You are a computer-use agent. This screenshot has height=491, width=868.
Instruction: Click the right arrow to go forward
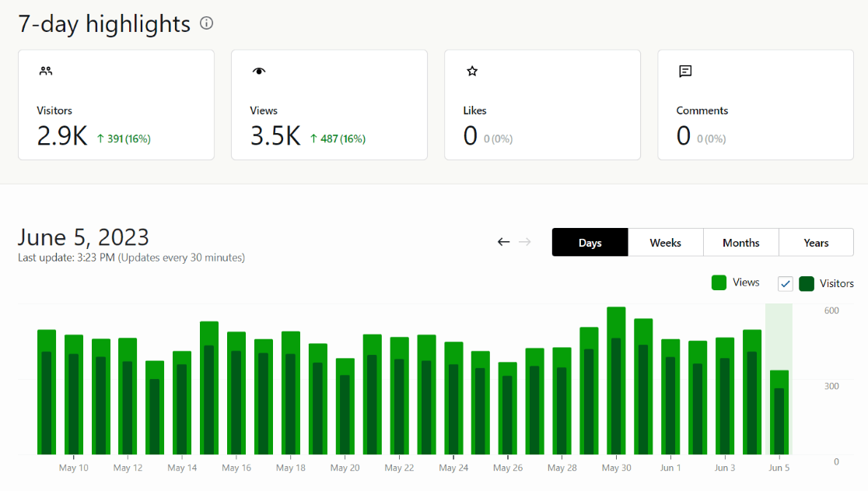[524, 242]
